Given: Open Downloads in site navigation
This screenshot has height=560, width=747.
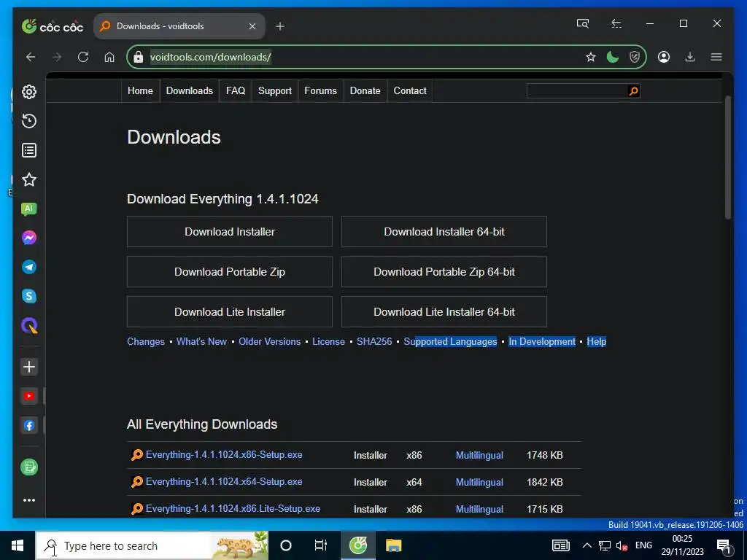Looking at the screenshot, I should 190,90.
